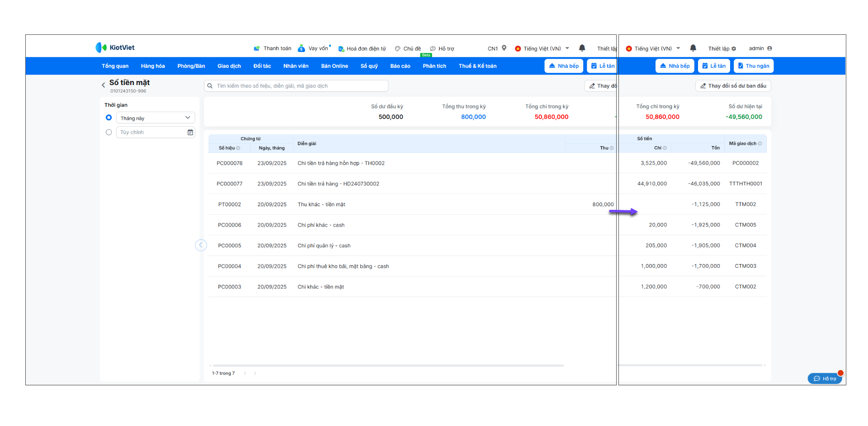Click the CN1 branch location pin icon

(x=504, y=48)
